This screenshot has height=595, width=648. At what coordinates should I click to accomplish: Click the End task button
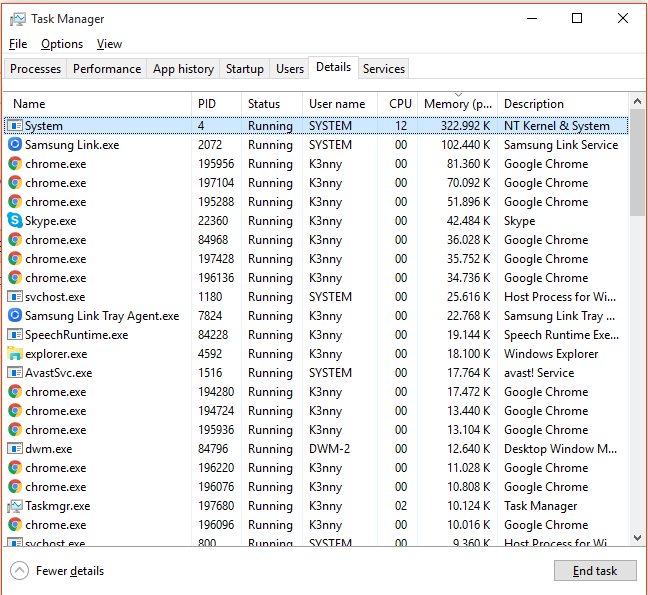coord(595,571)
